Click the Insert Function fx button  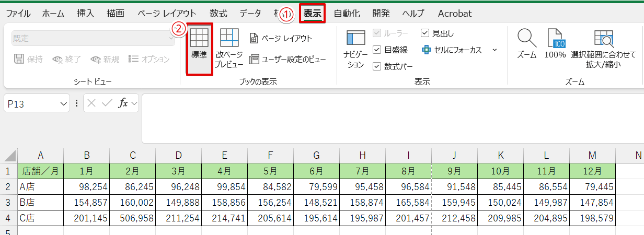click(123, 103)
